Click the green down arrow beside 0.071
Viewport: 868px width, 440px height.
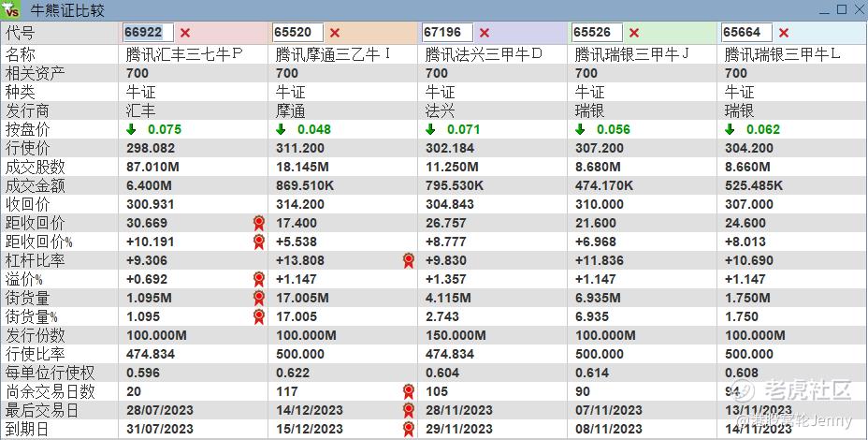pos(430,129)
